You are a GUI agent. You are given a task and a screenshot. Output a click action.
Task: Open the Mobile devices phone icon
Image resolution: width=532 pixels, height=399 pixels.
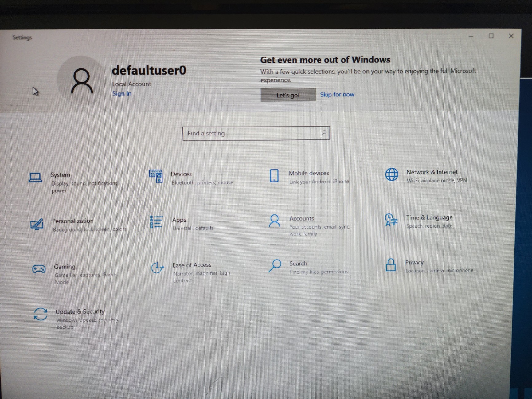click(x=274, y=176)
